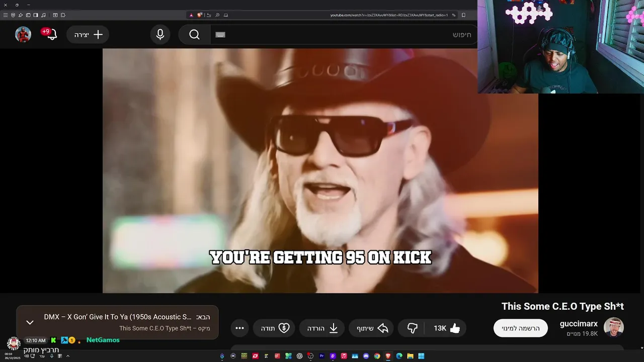Open the 4K downloader taskbar icon
Viewport: 644px width, 362px height.
coord(233,356)
